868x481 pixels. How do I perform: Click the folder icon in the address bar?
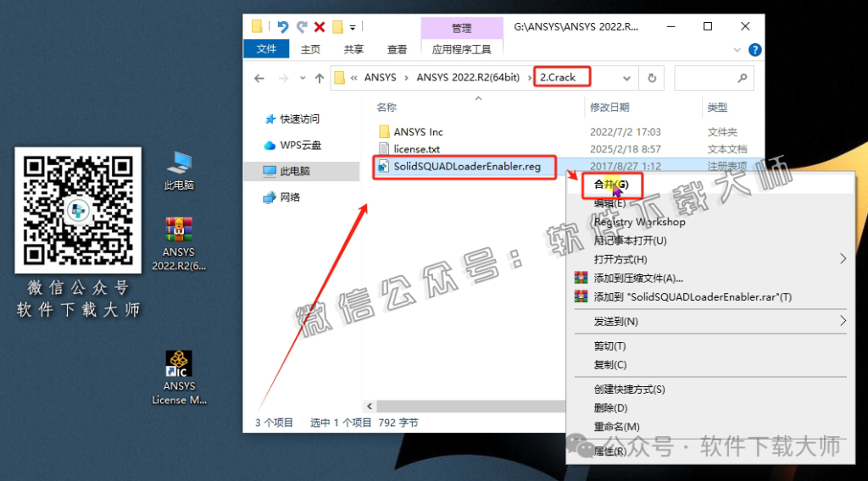point(340,78)
